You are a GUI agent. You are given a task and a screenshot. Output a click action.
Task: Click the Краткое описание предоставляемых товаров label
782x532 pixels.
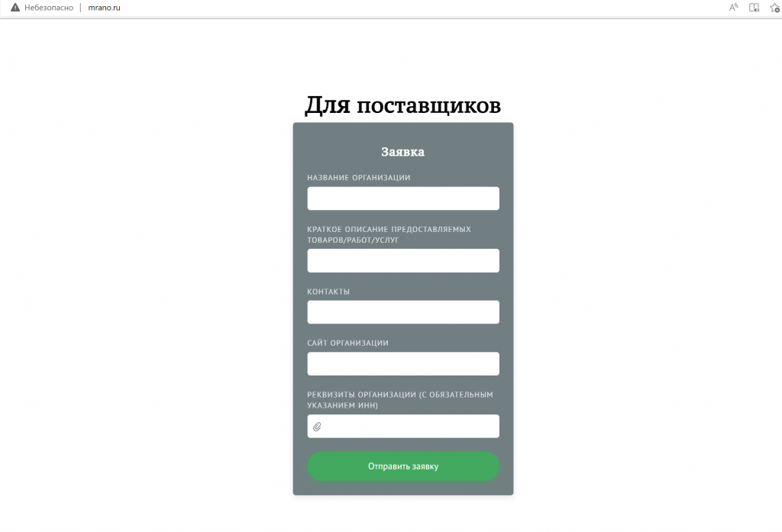pos(389,234)
